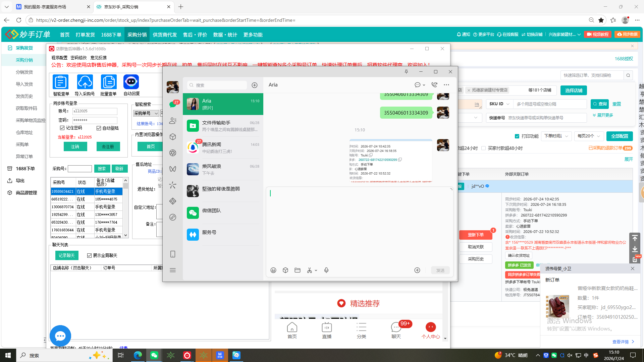Click the 重新下单 button
Screen dimensions: 644x362
click(476, 235)
